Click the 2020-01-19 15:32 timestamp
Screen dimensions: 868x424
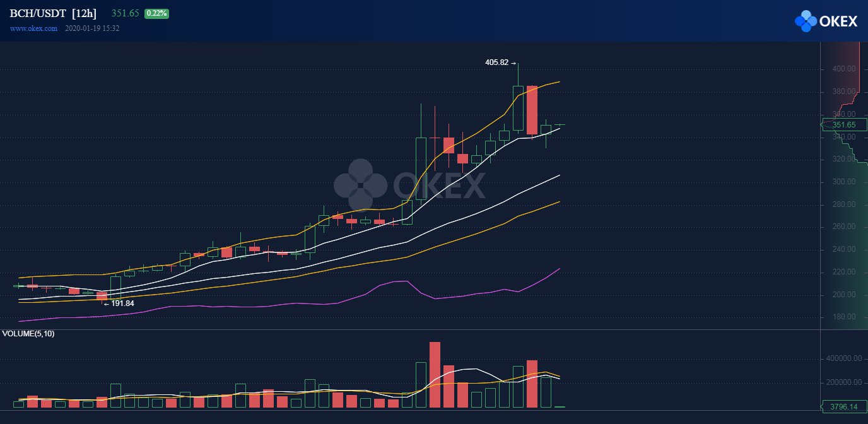pyautogui.click(x=93, y=28)
